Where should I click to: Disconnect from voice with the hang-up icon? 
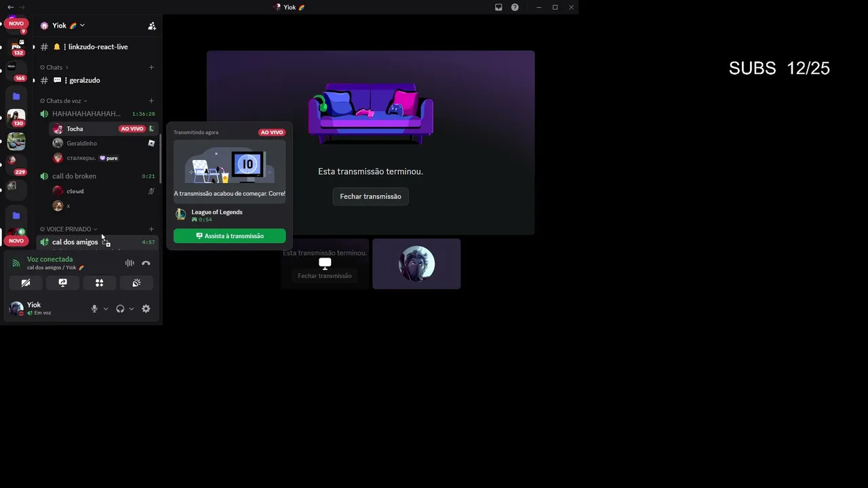tap(146, 263)
